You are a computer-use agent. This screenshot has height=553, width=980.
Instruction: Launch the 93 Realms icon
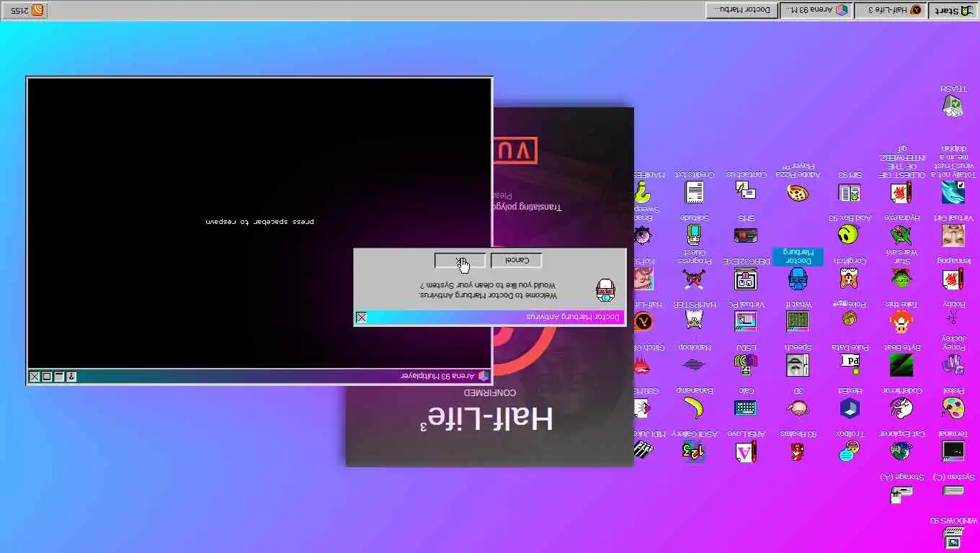798,451
